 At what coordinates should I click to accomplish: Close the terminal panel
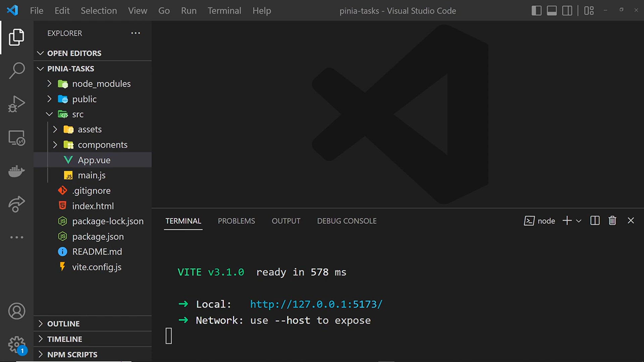[631, 221]
